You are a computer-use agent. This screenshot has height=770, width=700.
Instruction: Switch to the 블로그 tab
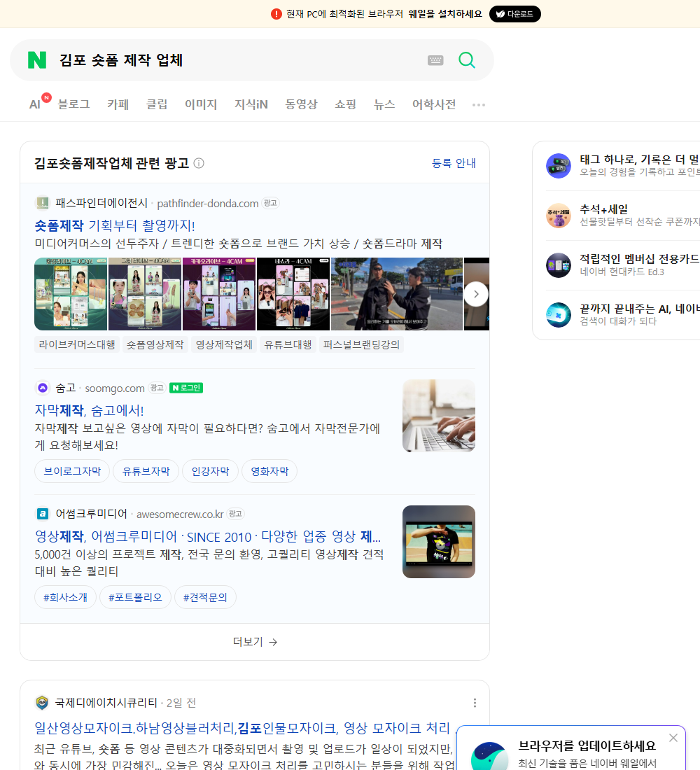(73, 104)
